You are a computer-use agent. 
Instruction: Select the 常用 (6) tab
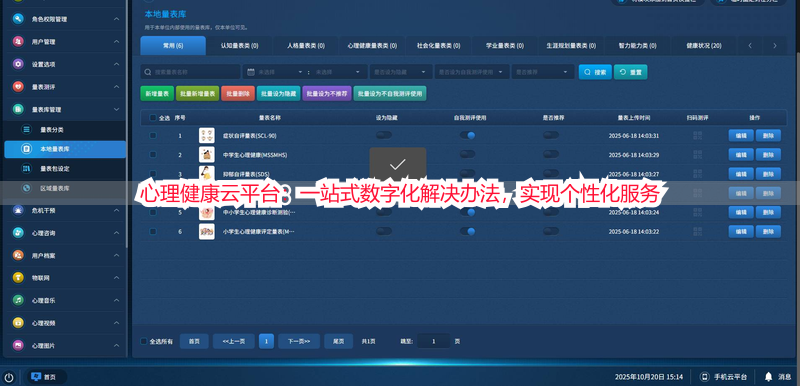click(x=173, y=45)
